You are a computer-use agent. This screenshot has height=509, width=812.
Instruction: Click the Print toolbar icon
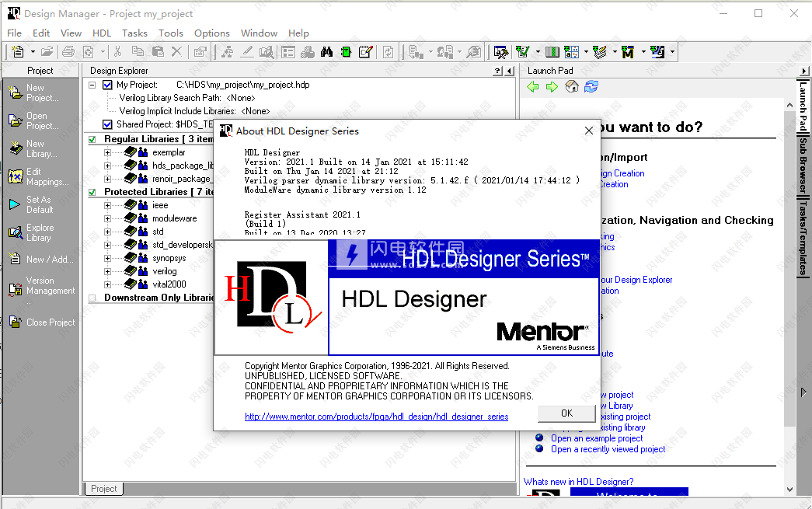point(68,52)
